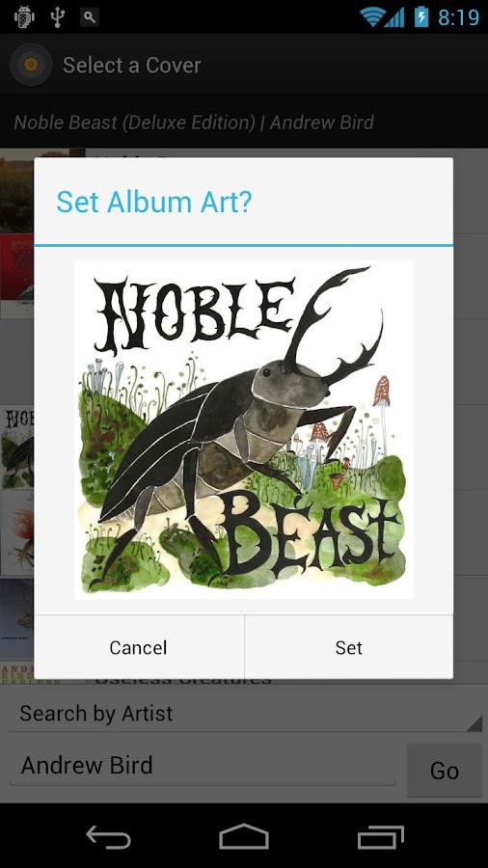
Task: Click the Andrew Bird search field
Action: [203, 766]
